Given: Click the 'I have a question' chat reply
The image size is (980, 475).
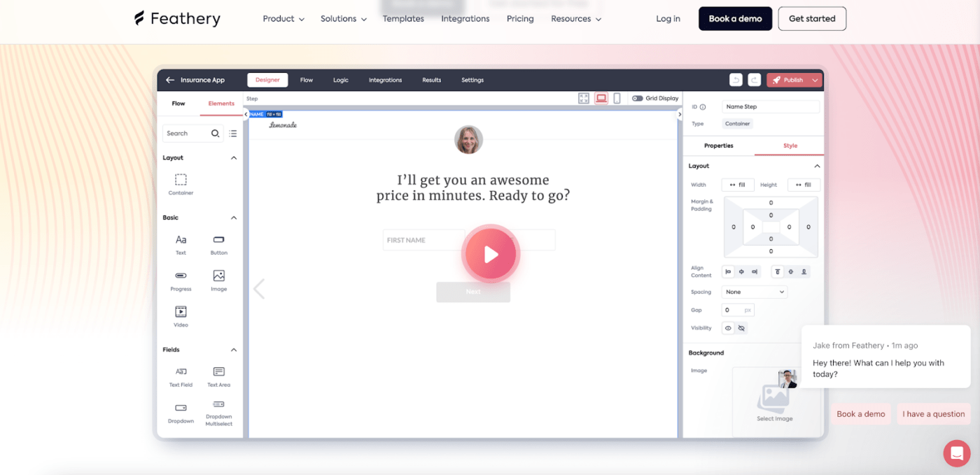Looking at the screenshot, I should coord(934,414).
